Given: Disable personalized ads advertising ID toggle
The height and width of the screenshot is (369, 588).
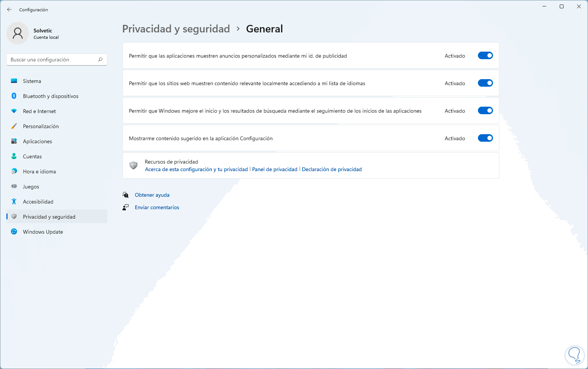Looking at the screenshot, I should 485,56.
